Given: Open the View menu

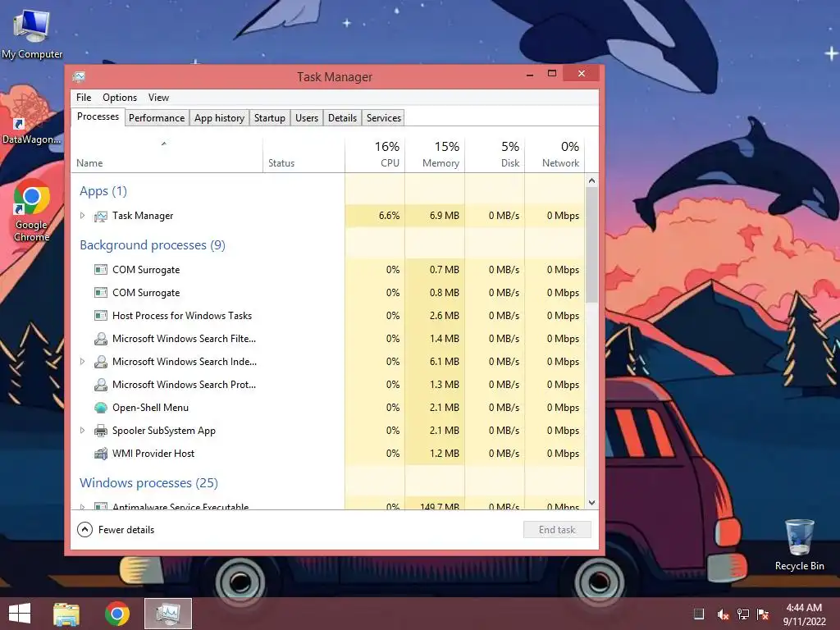Looking at the screenshot, I should click(158, 98).
